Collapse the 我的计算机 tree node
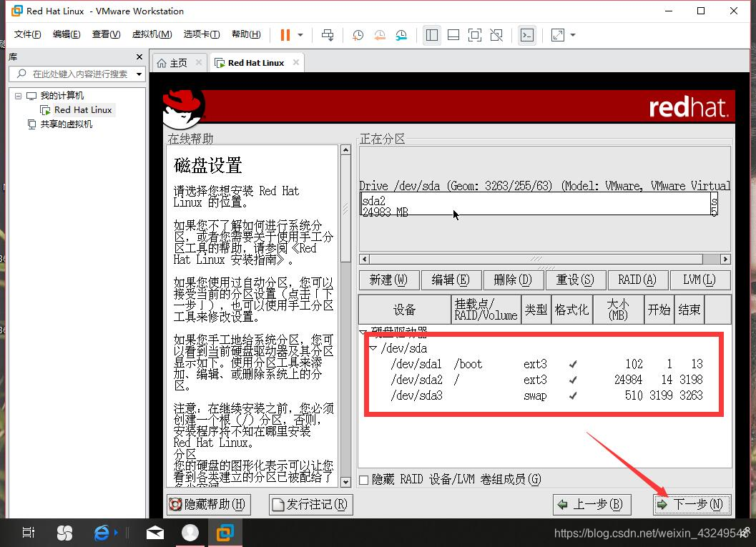The height and width of the screenshot is (547, 756). 19,96
